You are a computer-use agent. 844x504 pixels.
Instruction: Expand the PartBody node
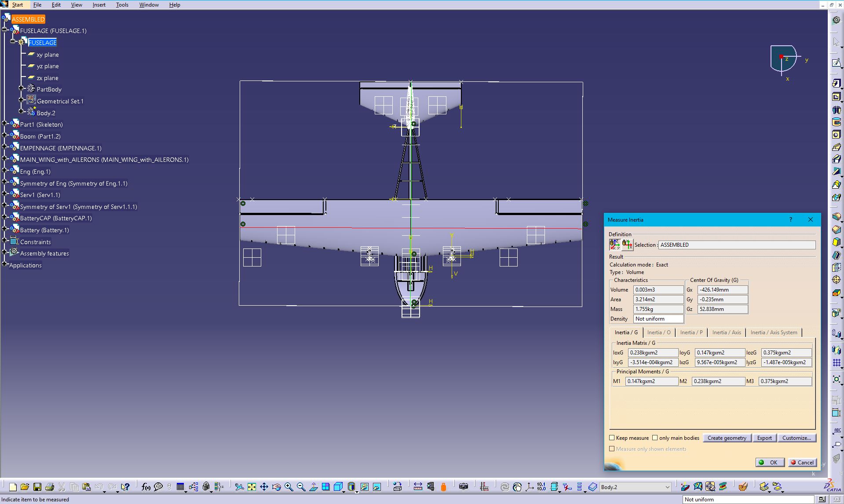[x=21, y=88]
